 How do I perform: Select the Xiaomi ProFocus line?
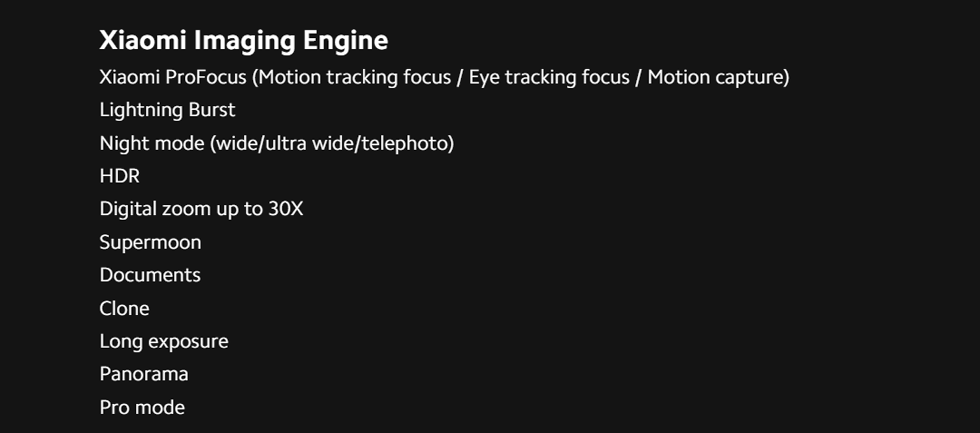click(444, 77)
